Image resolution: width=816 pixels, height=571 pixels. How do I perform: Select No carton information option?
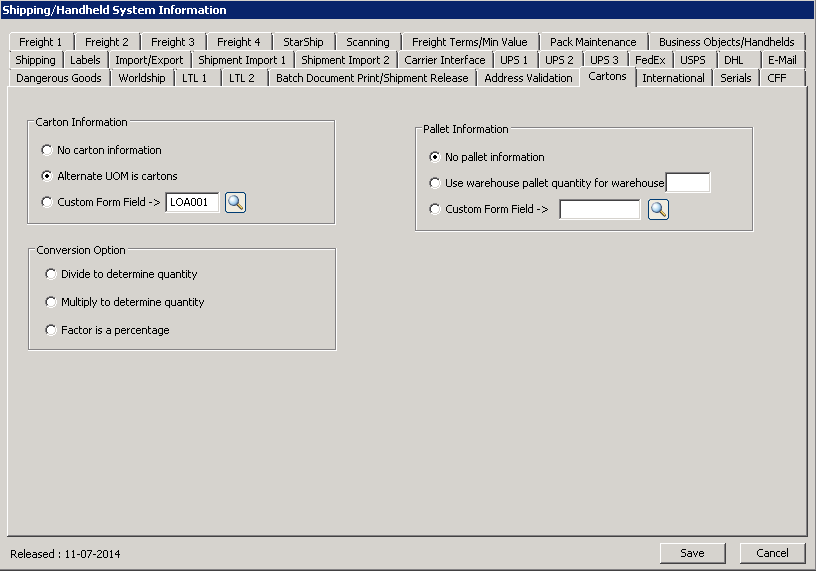47,150
